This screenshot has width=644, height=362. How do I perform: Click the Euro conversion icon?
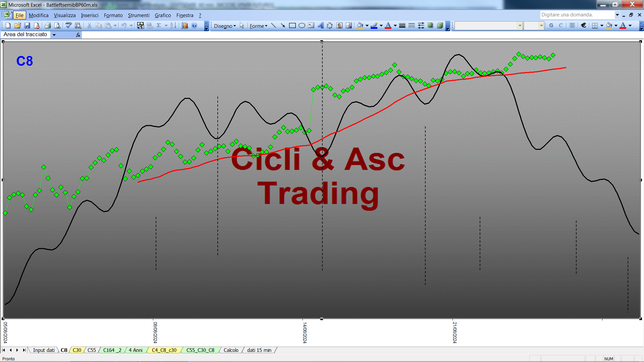[x=141, y=25]
